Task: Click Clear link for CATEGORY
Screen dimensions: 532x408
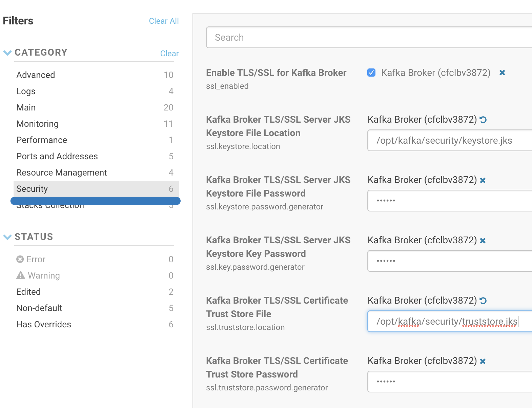Action: (x=169, y=54)
